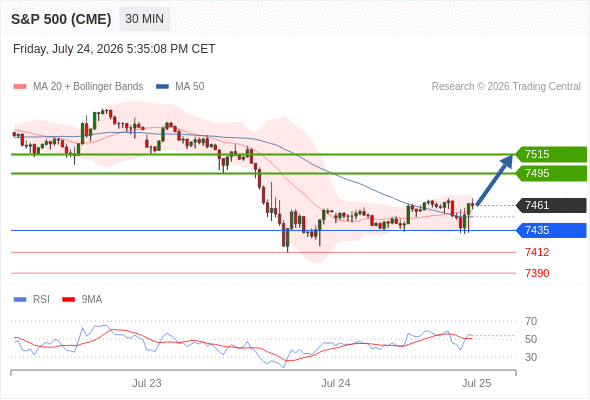This screenshot has width=590, height=400.
Task: Select the MA 20 + Bollinger Bands label
Action: pyautogui.click(x=88, y=87)
